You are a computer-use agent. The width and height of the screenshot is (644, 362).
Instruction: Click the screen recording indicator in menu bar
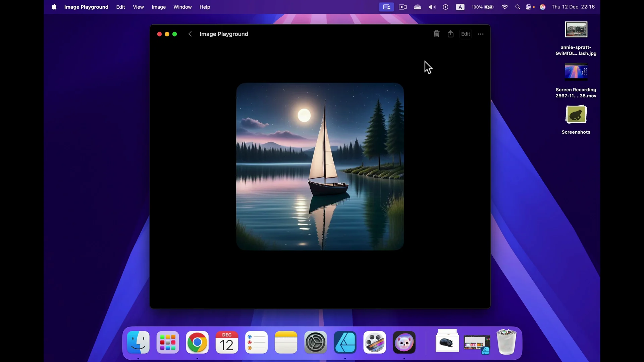(x=386, y=7)
